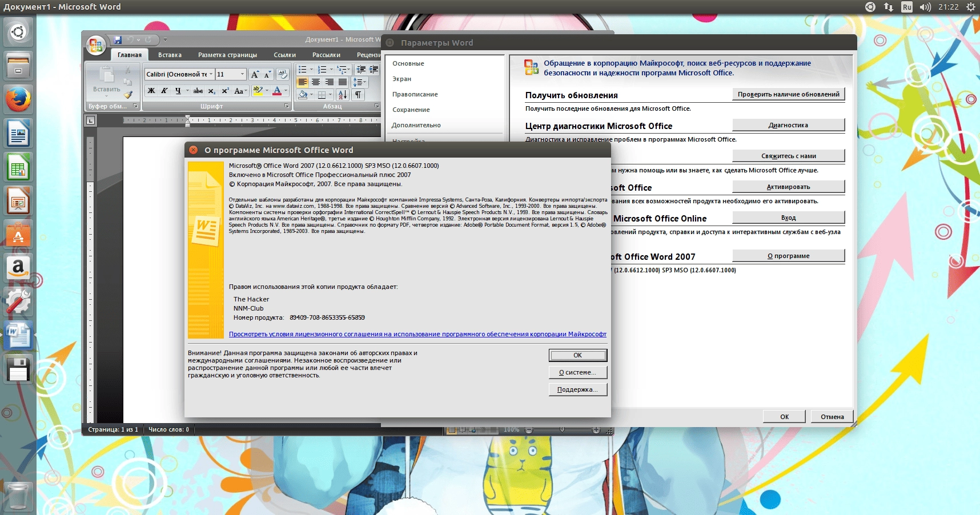This screenshot has height=515, width=980.
Task: Toggle bold Ж formatting
Action: (151, 91)
